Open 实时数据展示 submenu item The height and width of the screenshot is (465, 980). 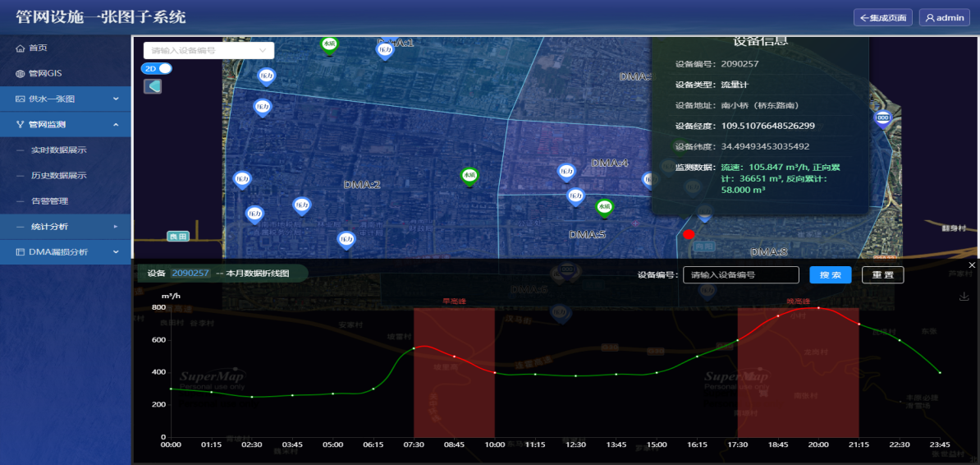tap(58, 150)
